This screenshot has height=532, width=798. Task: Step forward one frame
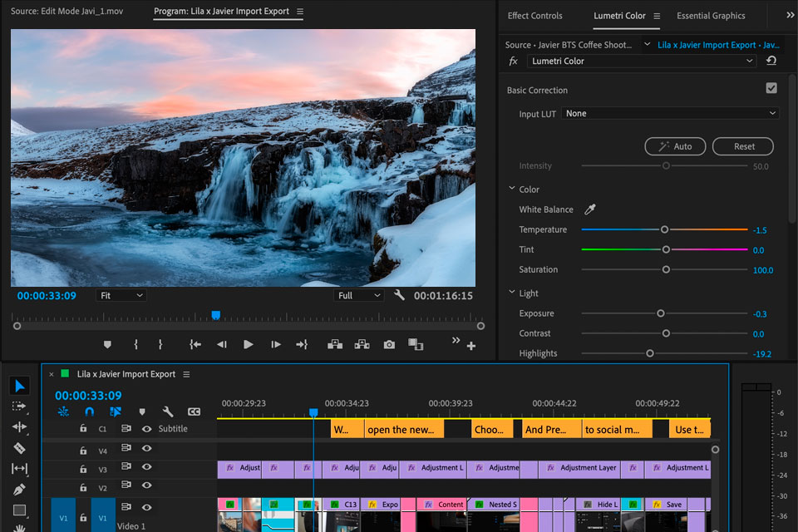(276, 345)
